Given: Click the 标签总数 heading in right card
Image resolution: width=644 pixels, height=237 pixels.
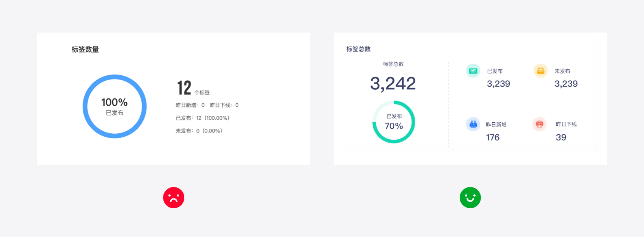Looking at the screenshot, I should 358,49.
